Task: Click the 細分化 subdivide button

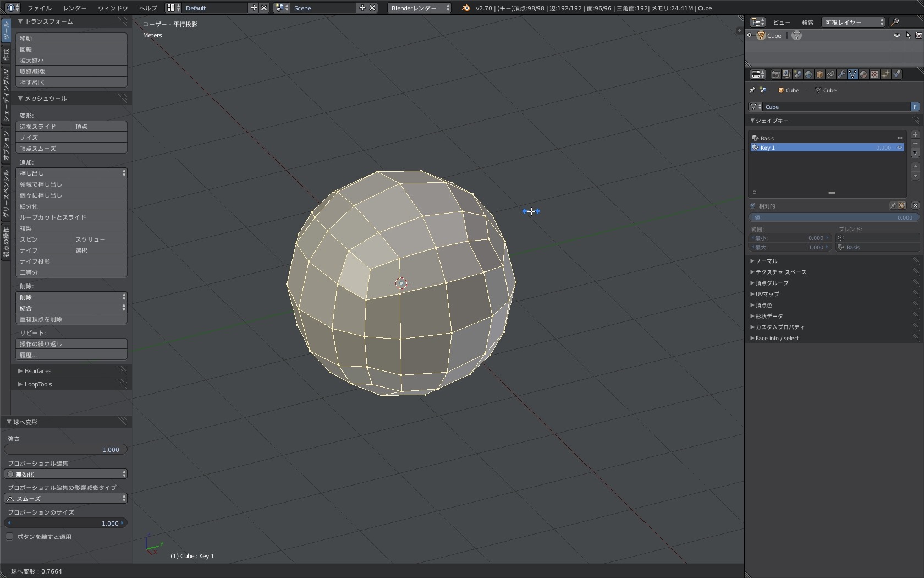Action: [71, 206]
